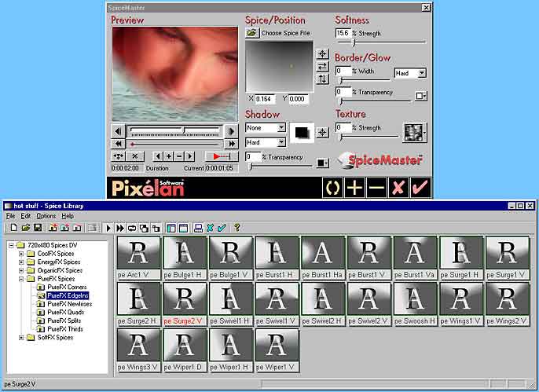Open the Shadow Hard dropdown
The height and width of the screenshot is (392, 539).
[x=281, y=142]
